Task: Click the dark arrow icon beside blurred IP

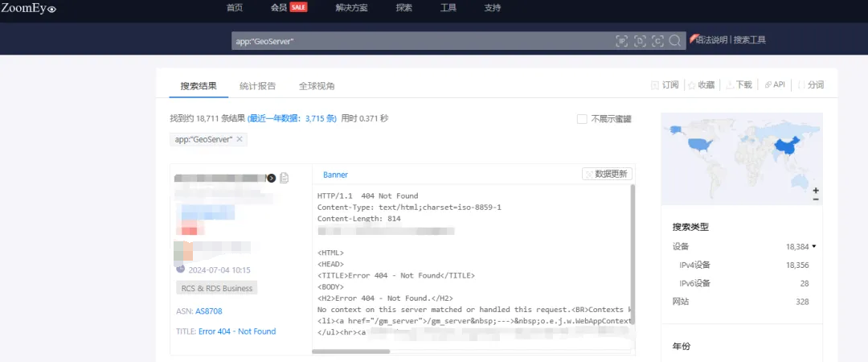Action: (272, 178)
